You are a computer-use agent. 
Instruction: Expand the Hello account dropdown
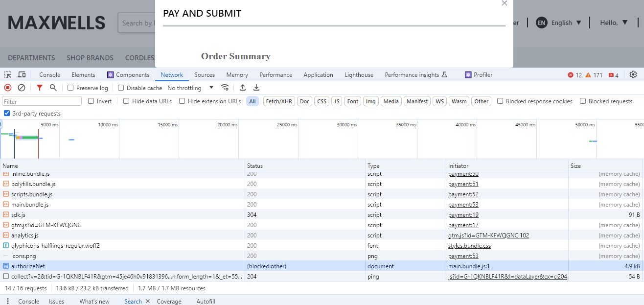tap(614, 23)
